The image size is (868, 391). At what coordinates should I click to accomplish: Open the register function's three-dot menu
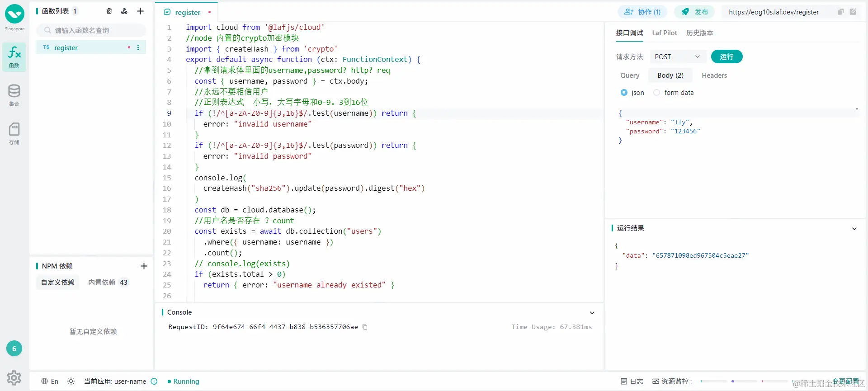pos(138,47)
